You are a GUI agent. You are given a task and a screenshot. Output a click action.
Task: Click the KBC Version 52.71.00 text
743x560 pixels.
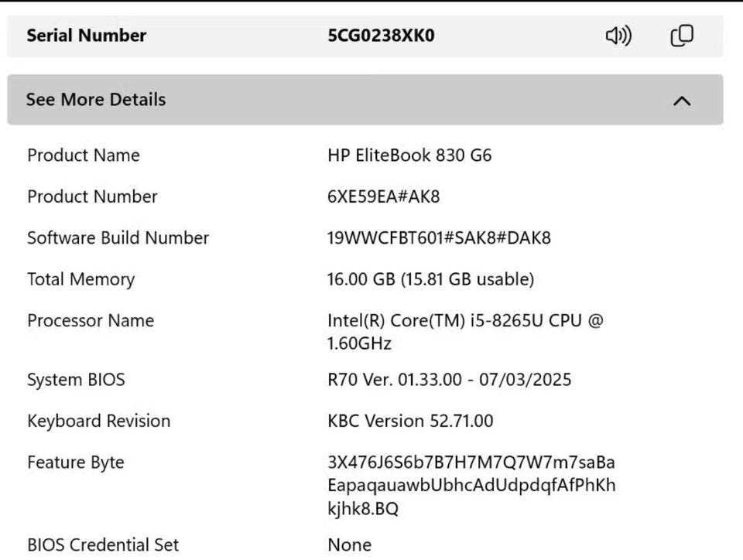click(x=410, y=421)
